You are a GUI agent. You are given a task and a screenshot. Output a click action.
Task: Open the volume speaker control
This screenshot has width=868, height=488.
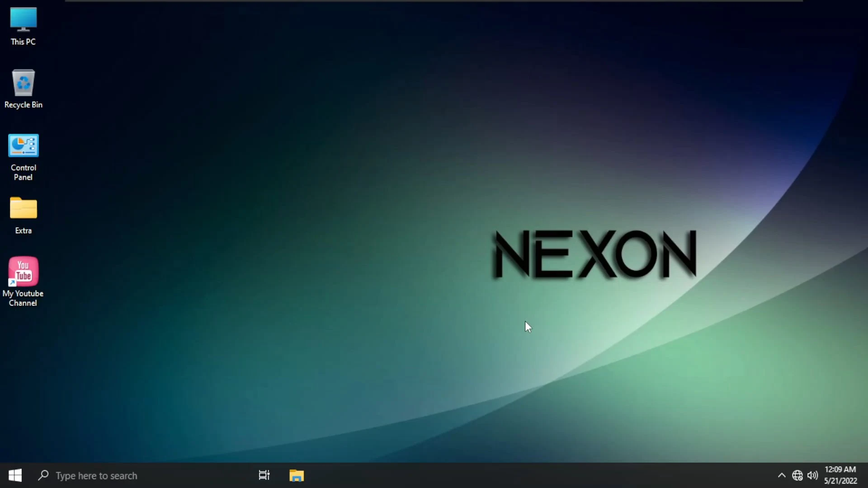pos(812,475)
